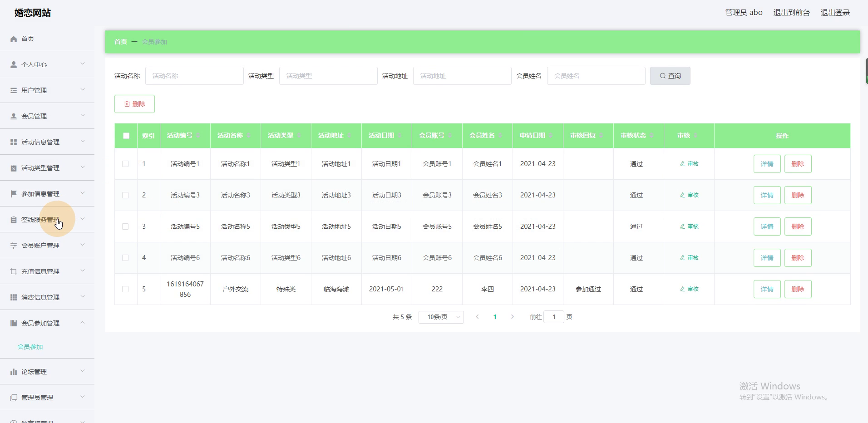Focus the 活动地址 search field
Viewport: 868px width, 423px height.
click(x=462, y=76)
